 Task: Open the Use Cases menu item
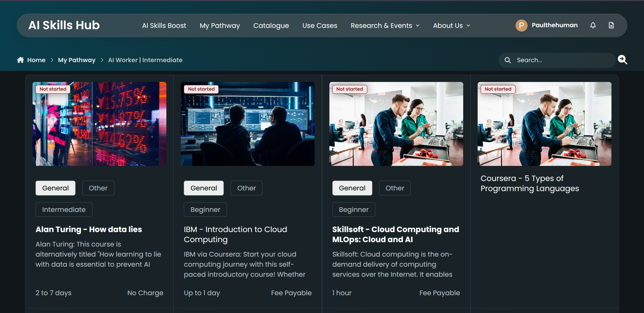[320, 26]
